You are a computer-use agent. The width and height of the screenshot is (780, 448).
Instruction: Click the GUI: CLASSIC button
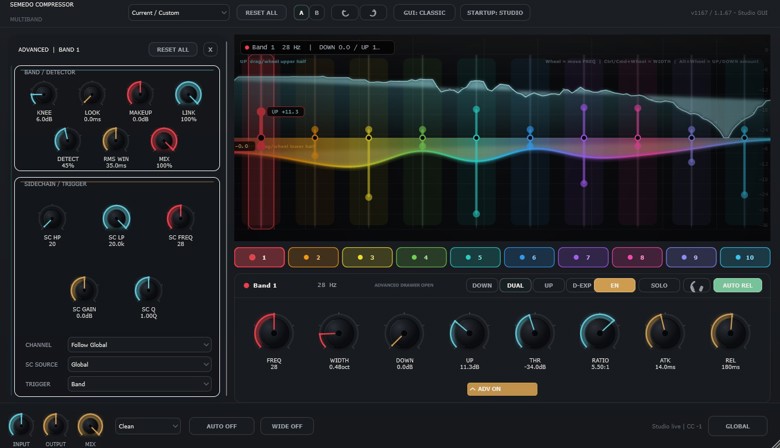point(424,13)
